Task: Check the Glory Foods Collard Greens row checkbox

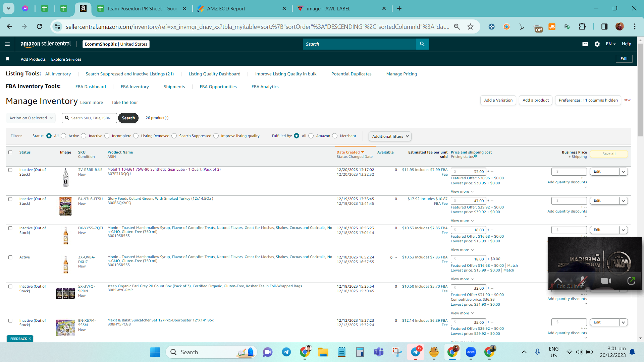Action: click(x=10, y=199)
